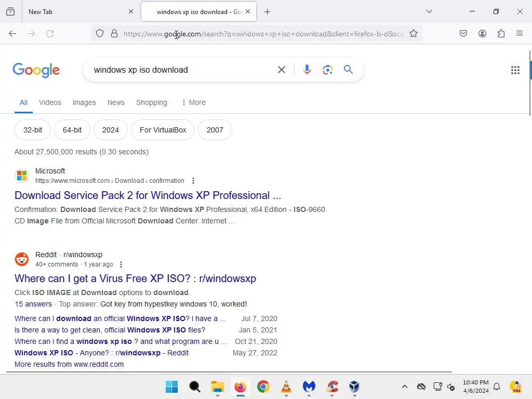Select the All results tab
The image size is (532, 399).
[x=23, y=102]
